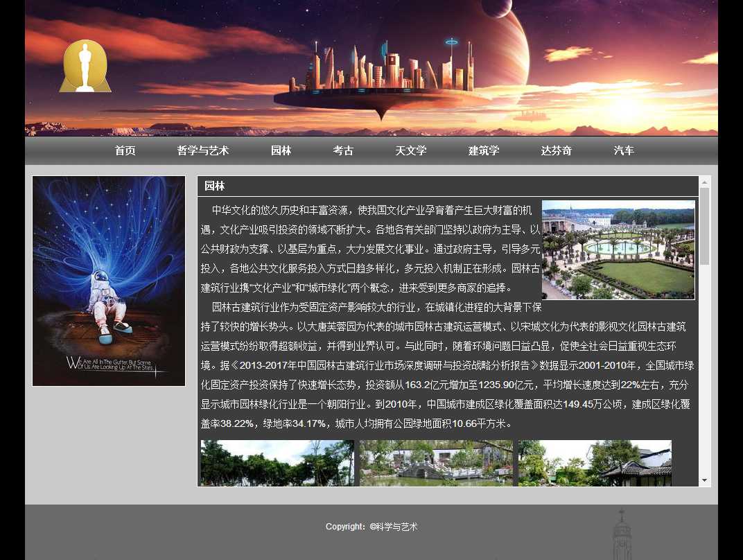
Task: Click the article panel's vertical scrollbar thumb
Action: (704, 226)
